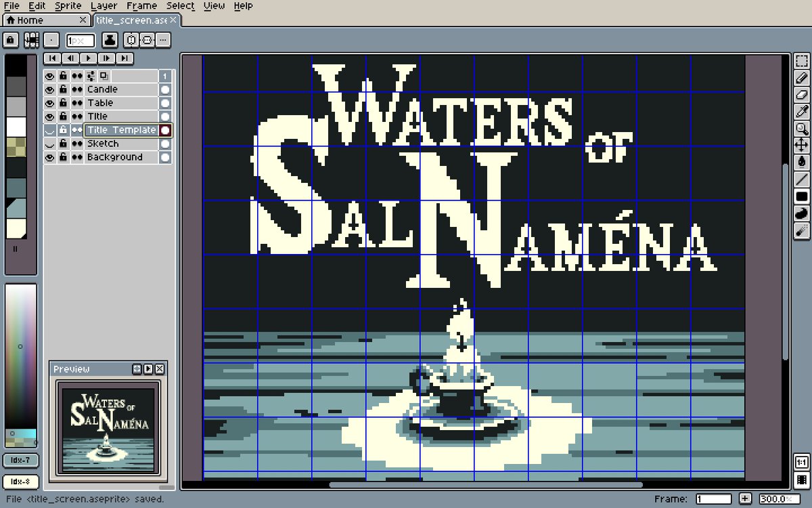The width and height of the screenshot is (812, 508).
Task: Click the onion skin icon in timeline header
Action: (x=104, y=76)
